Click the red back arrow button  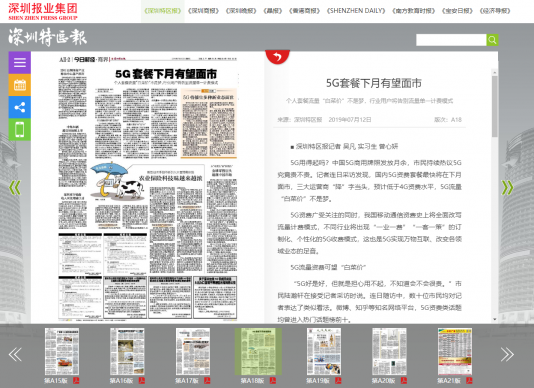tap(277, 56)
